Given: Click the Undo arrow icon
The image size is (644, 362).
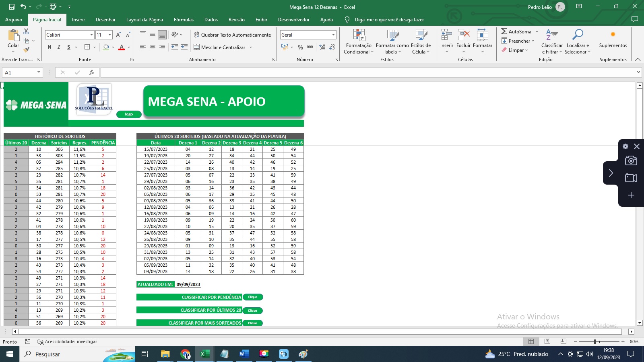Looking at the screenshot, I should tap(23, 7).
